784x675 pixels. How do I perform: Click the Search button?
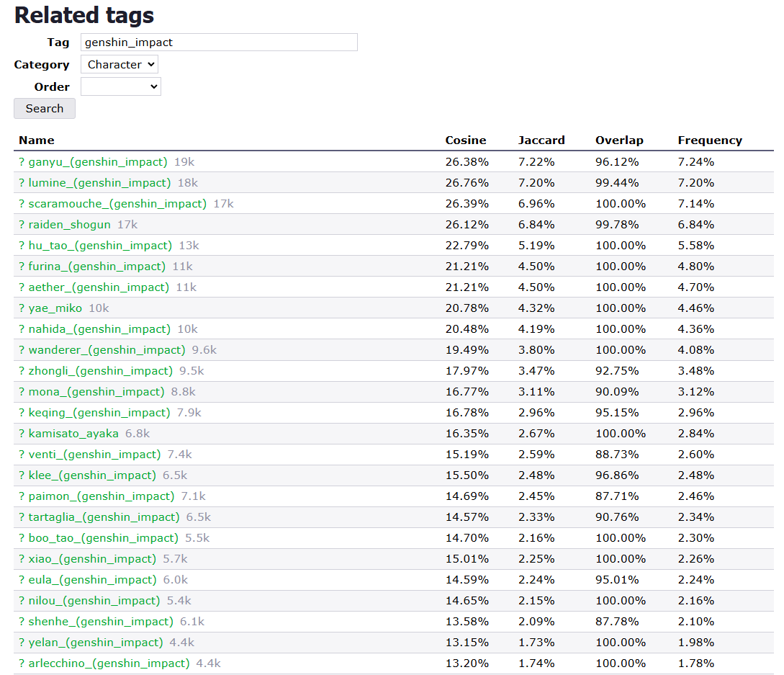tap(45, 109)
